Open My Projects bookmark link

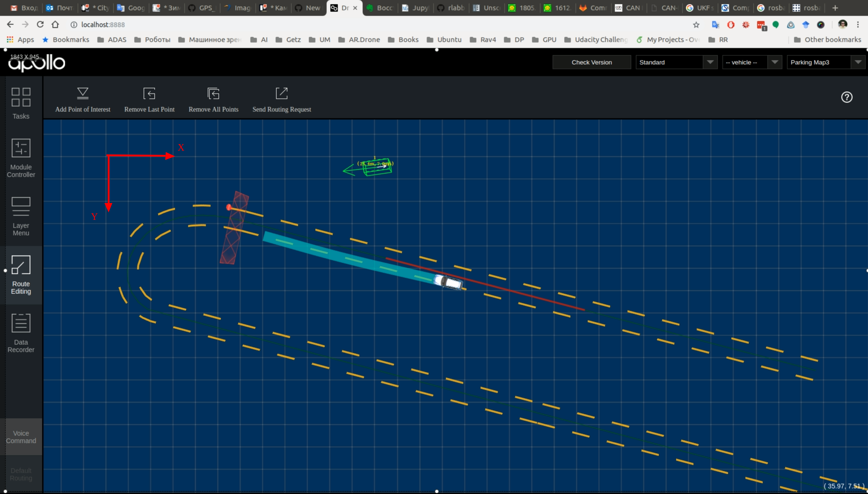(x=668, y=40)
